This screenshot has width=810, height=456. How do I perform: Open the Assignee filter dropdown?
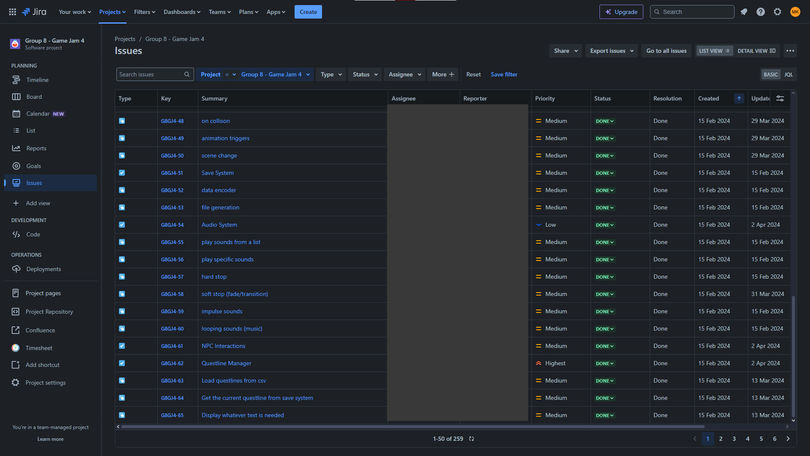point(404,74)
